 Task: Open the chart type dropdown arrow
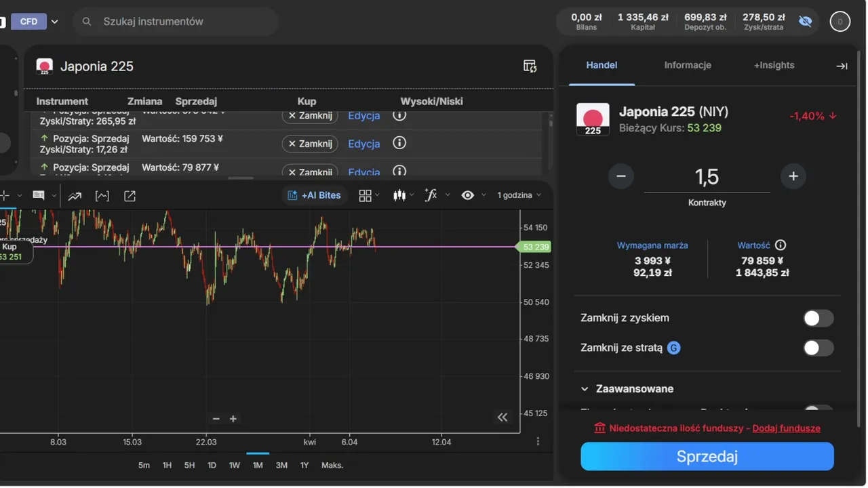tap(412, 195)
